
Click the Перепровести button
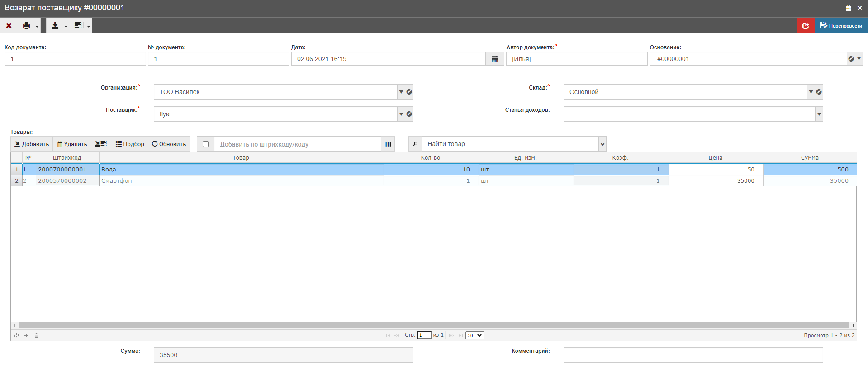tap(841, 26)
